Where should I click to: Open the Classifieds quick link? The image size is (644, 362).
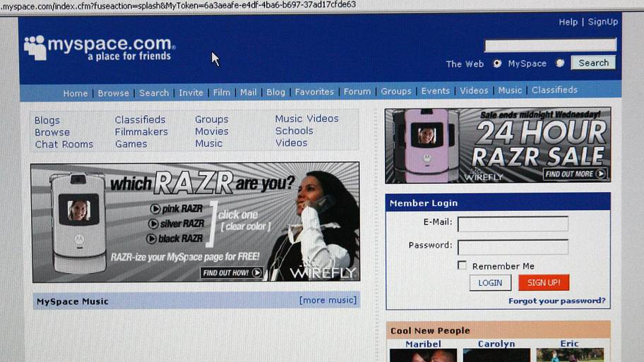click(140, 119)
